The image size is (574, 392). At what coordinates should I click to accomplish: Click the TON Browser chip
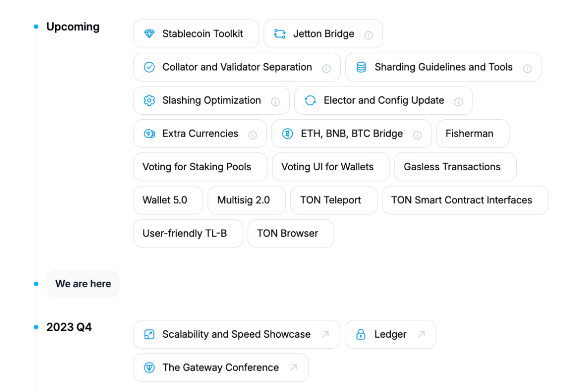290,233
